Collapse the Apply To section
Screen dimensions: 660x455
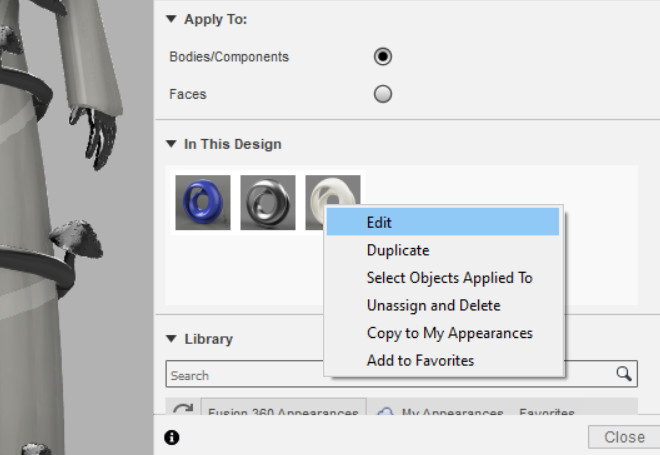171,19
